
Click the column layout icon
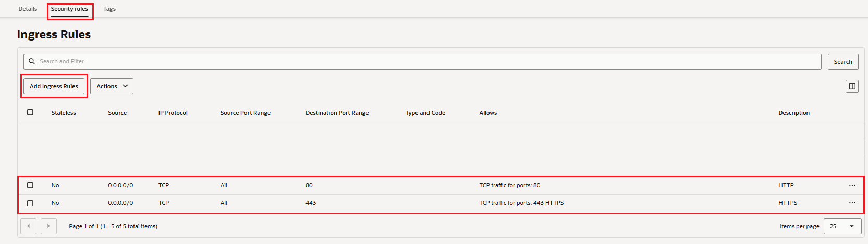tap(852, 86)
